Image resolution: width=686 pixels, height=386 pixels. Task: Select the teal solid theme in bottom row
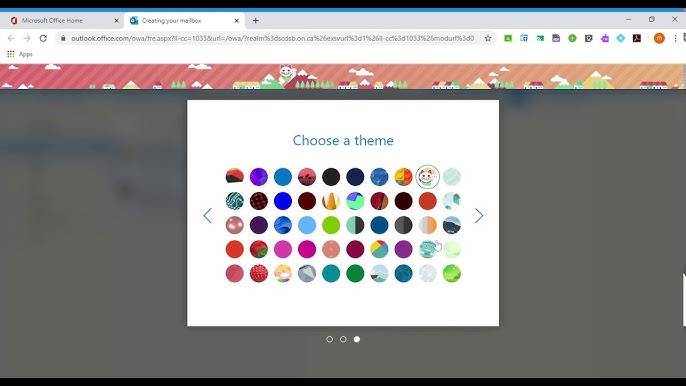[331, 274]
